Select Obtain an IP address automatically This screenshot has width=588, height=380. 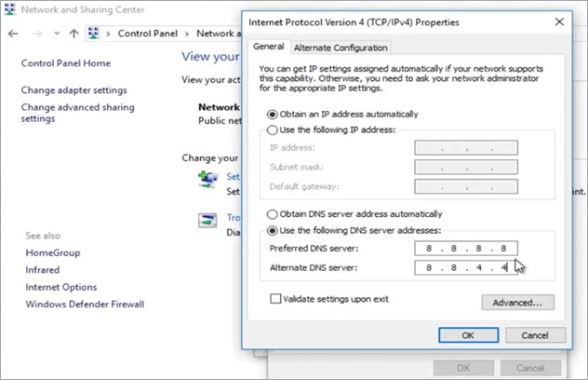point(342,115)
